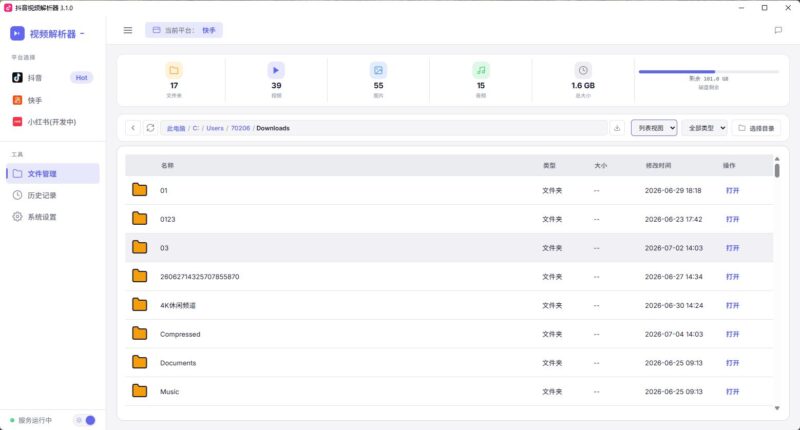Image resolution: width=800 pixels, height=430 pixels.
Task: Click the video stat icon showing 39
Action: tap(276, 70)
